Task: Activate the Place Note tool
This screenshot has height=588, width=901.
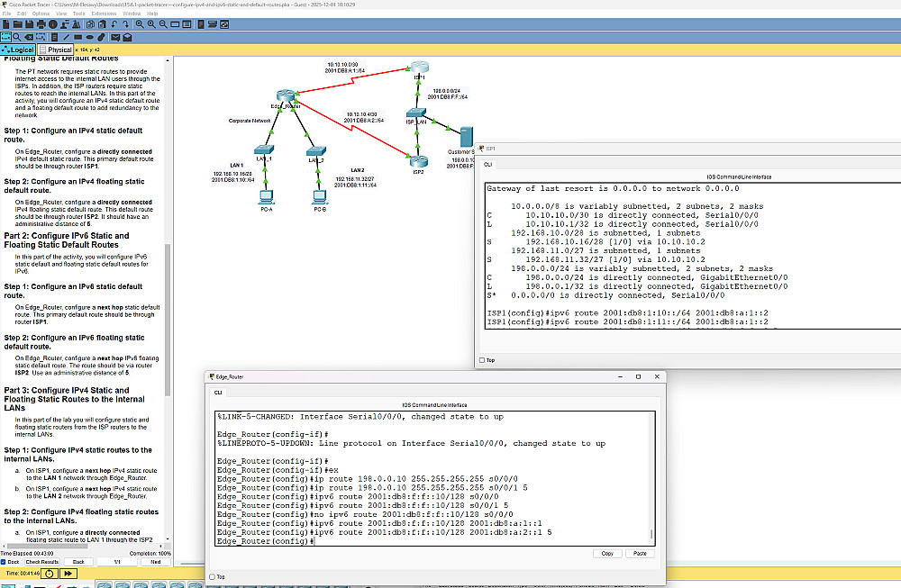Action: pos(54,37)
